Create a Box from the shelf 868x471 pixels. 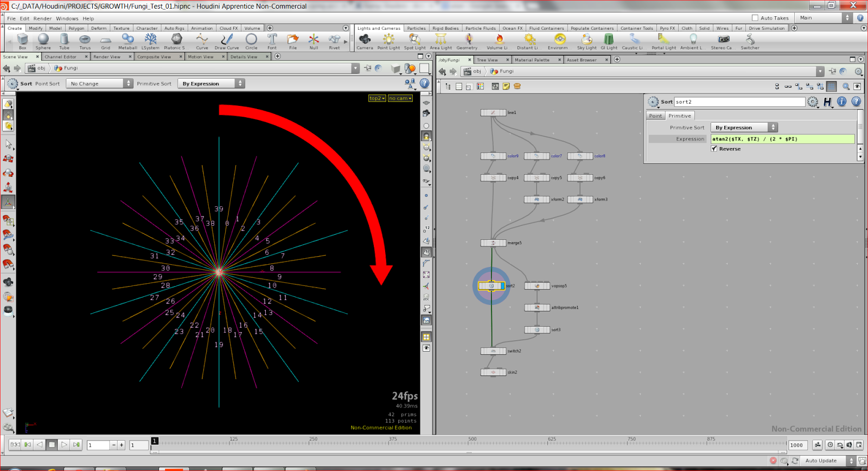pyautogui.click(x=22, y=41)
